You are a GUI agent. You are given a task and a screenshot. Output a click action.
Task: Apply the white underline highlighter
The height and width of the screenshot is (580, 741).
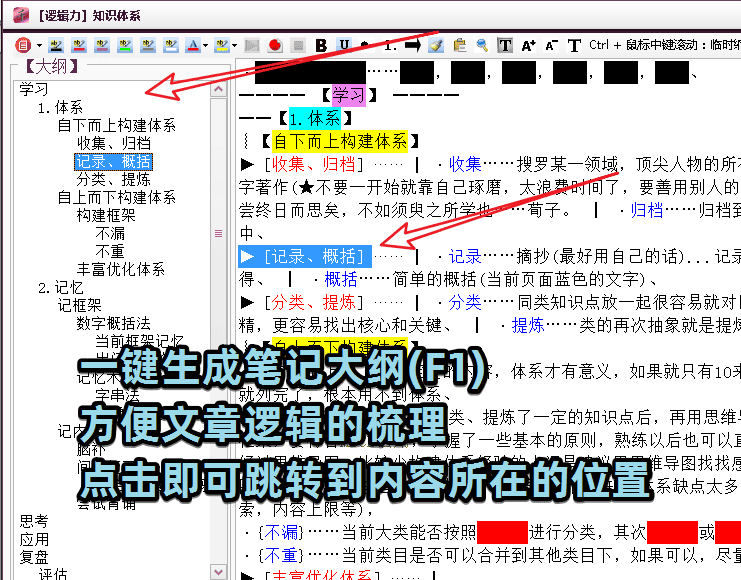[171, 45]
